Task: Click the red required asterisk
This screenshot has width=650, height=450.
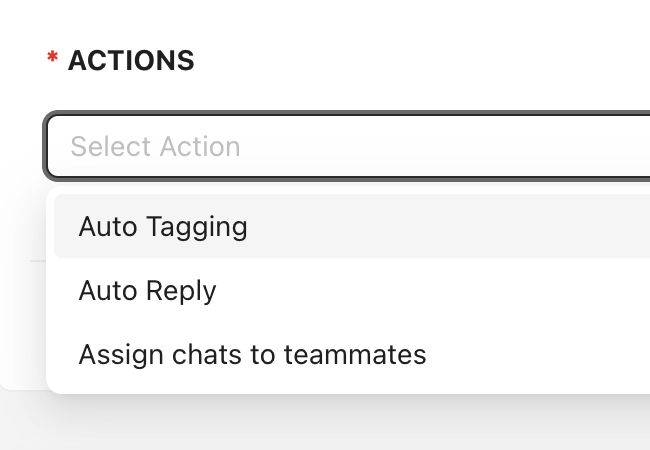Action: click(x=52, y=56)
